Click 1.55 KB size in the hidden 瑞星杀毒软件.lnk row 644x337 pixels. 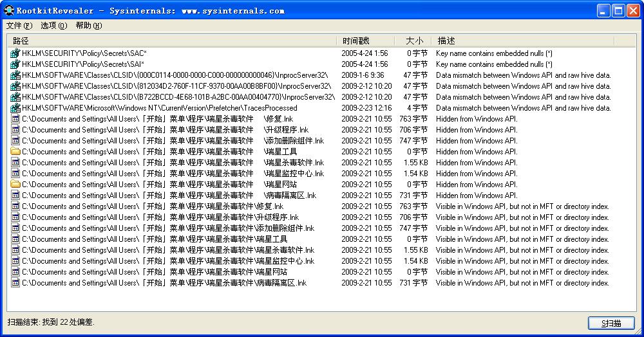click(x=415, y=162)
